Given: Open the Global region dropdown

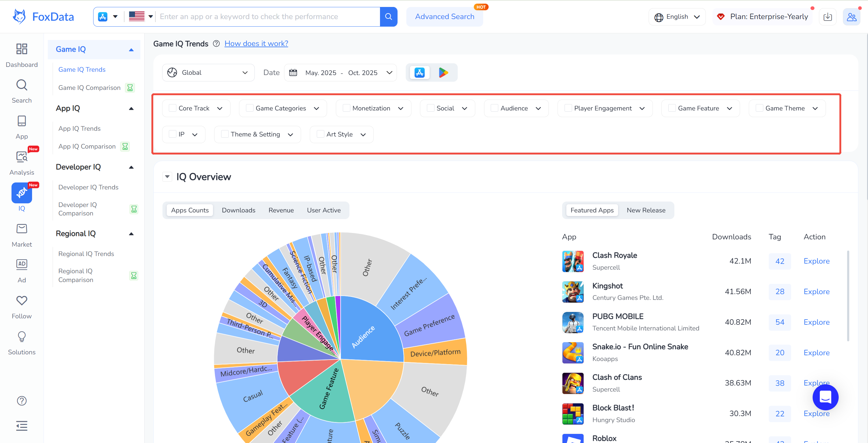Looking at the screenshot, I should tap(208, 73).
